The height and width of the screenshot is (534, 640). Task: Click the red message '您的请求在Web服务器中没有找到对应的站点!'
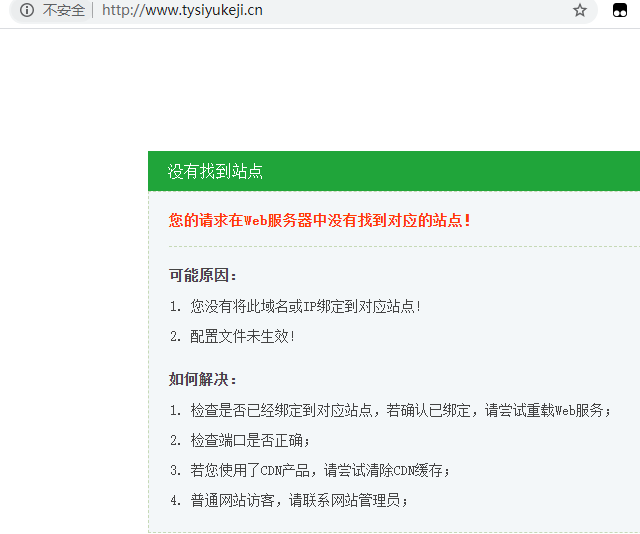[320, 220]
